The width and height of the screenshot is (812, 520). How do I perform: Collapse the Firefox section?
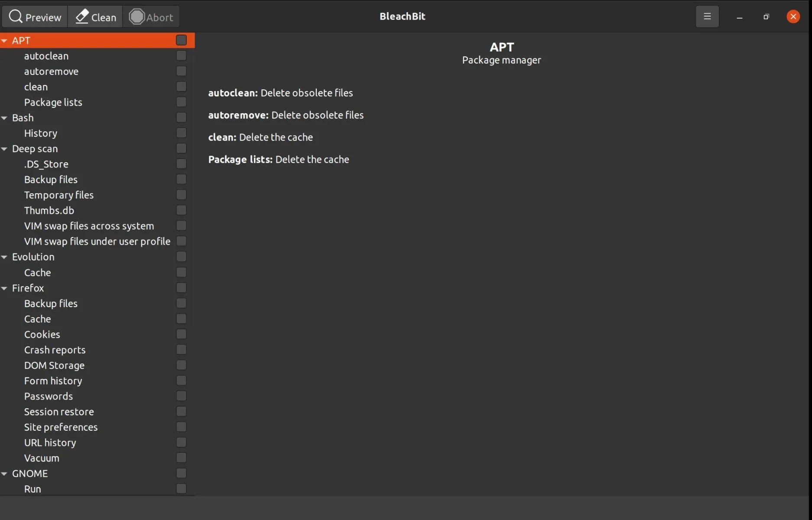tap(5, 288)
